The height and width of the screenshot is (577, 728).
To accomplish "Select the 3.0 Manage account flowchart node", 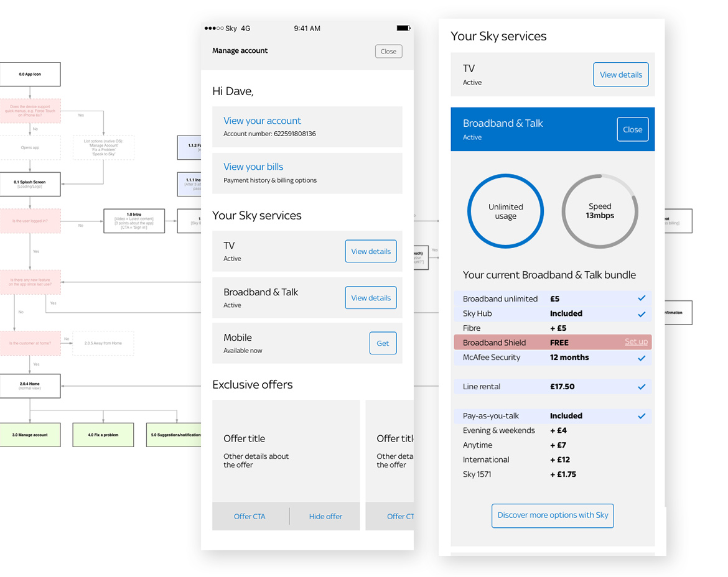I will pos(30,435).
